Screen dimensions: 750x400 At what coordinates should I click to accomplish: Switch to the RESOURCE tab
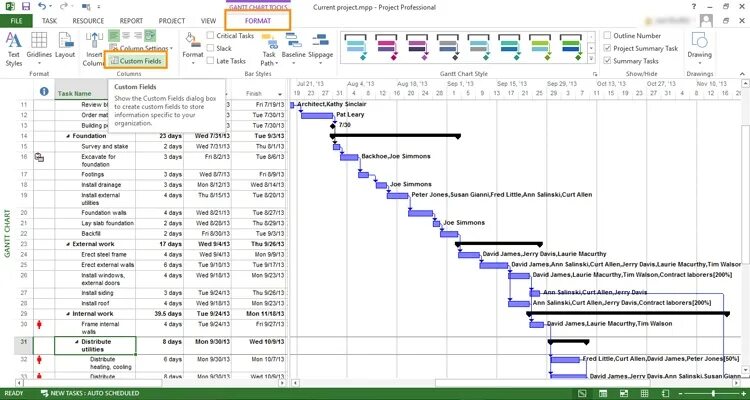pyautogui.click(x=88, y=21)
